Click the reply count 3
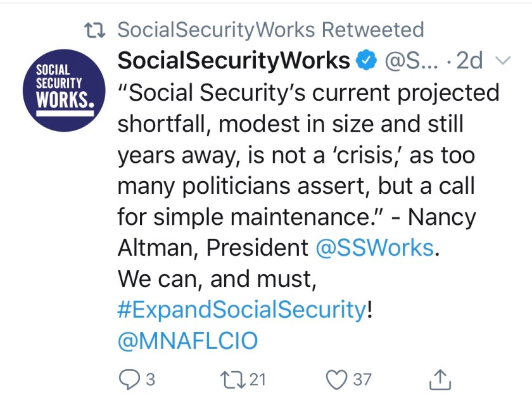The image size is (532, 399). (151, 379)
